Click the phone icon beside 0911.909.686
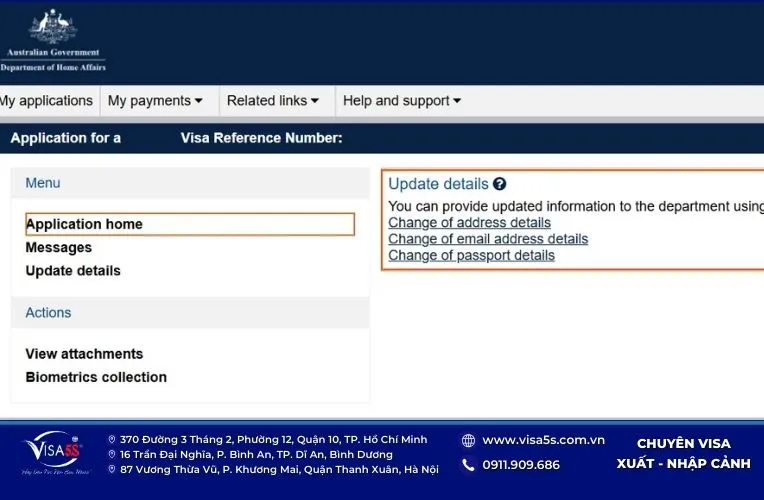764x500 pixels. [468, 465]
